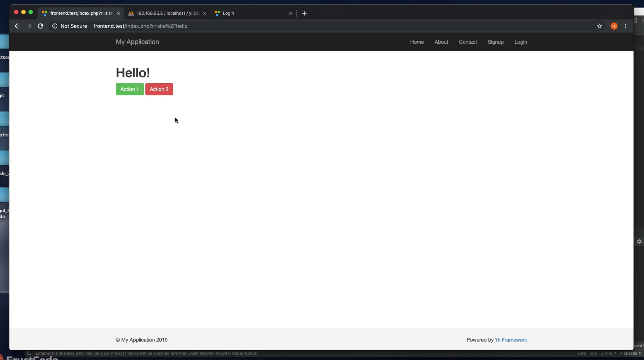The width and height of the screenshot is (644, 360).
Task: Bookmark this page with the star icon
Action: (x=600, y=26)
